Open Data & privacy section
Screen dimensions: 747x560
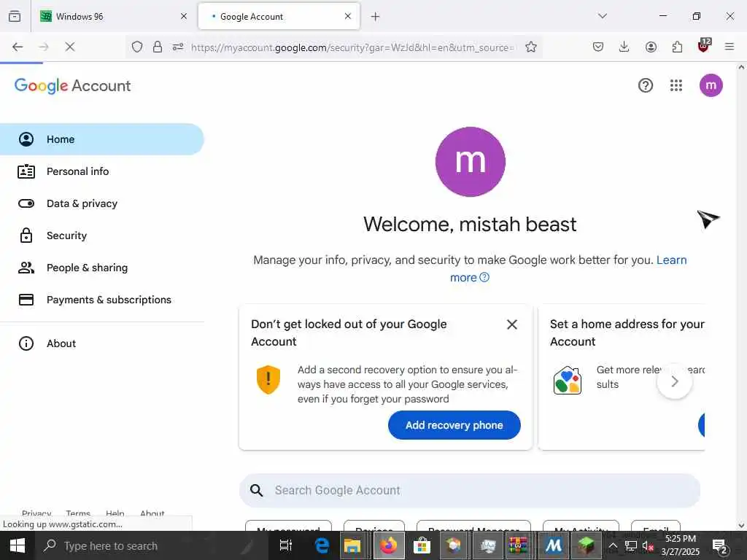click(x=102, y=203)
